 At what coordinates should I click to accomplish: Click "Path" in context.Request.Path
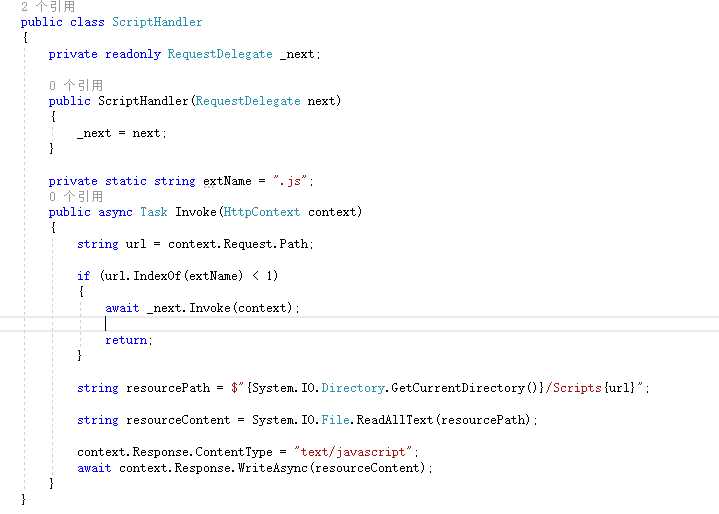(293, 244)
